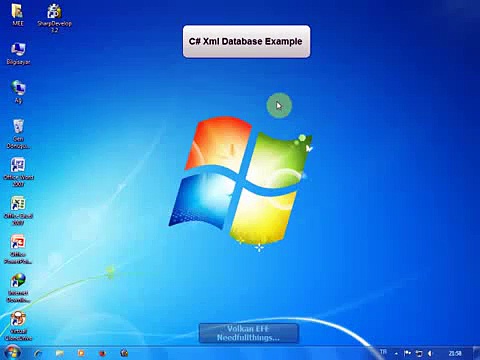
Task: Open Windows Explorer folder in taskbar
Action: click(x=60, y=353)
